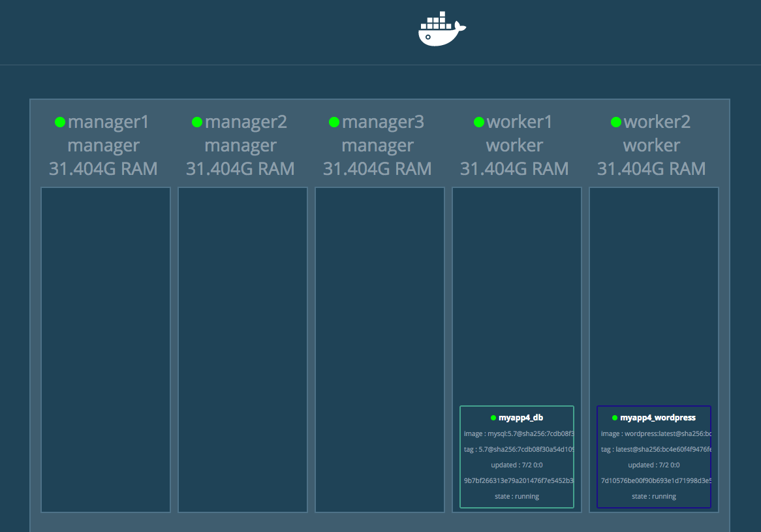Click manager1 green status dot

tap(60, 122)
